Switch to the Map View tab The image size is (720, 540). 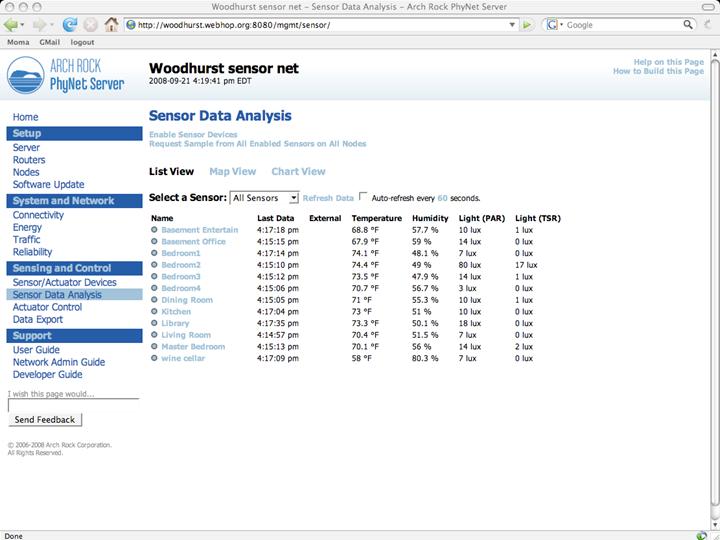(x=232, y=172)
